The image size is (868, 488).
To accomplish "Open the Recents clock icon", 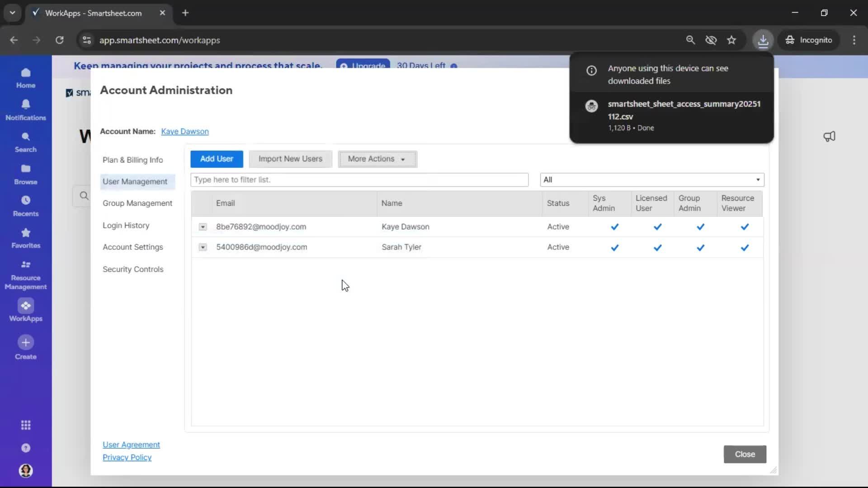I will [x=26, y=201].
